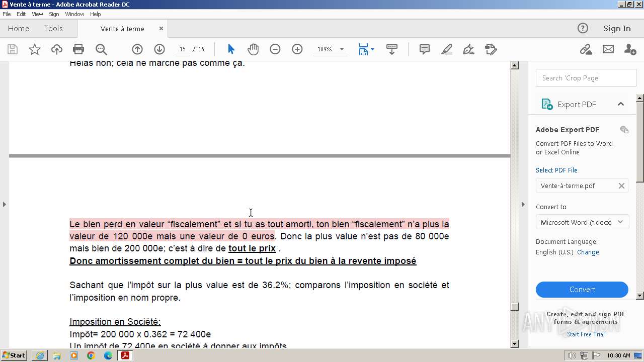Open the File menu
Screen dimensions: 644x362
click(7, 14)
